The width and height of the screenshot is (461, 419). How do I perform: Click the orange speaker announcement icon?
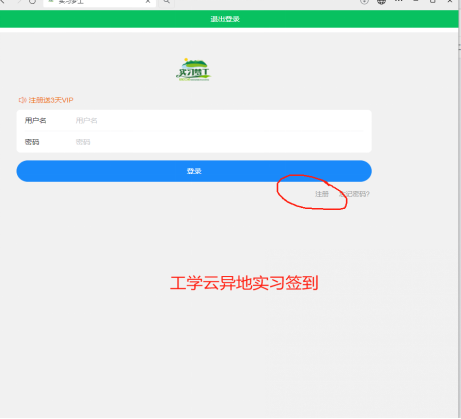22,100
